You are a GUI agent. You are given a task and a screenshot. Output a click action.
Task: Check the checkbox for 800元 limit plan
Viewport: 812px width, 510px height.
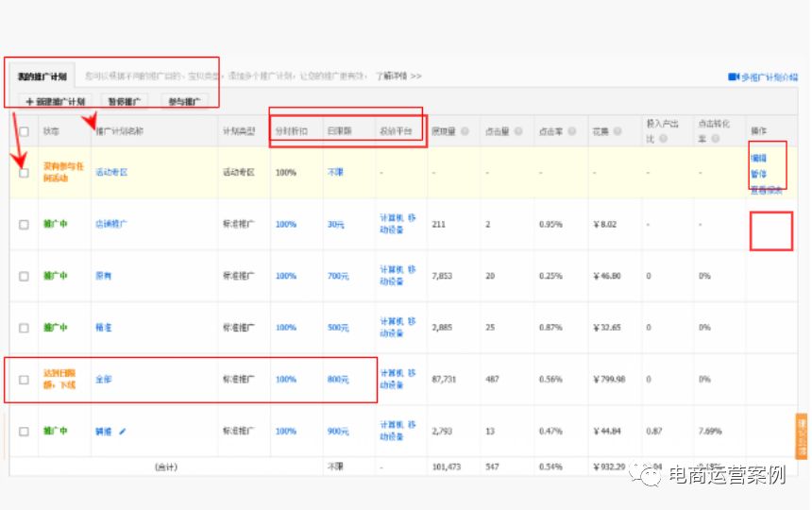pos(24,380)
